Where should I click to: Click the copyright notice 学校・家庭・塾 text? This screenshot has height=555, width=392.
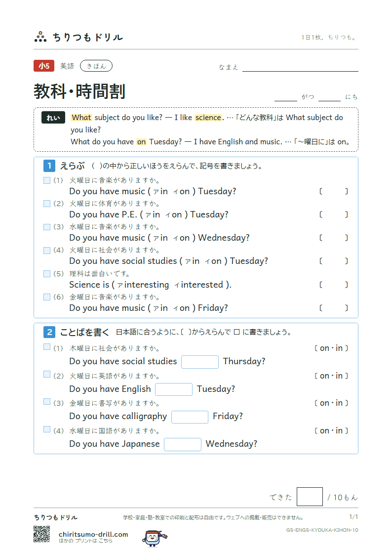pos(213,517)
